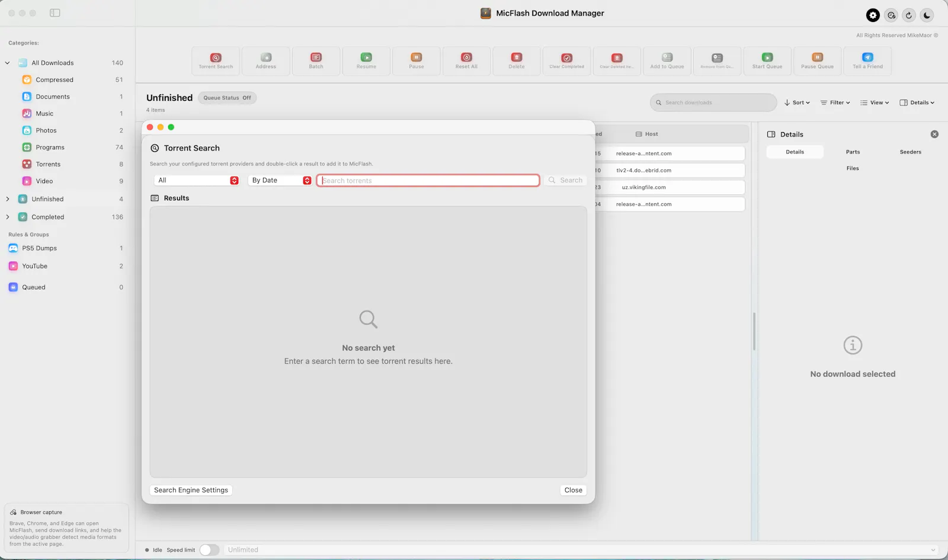Click the Tell a Friend icon

pos(867,61)
